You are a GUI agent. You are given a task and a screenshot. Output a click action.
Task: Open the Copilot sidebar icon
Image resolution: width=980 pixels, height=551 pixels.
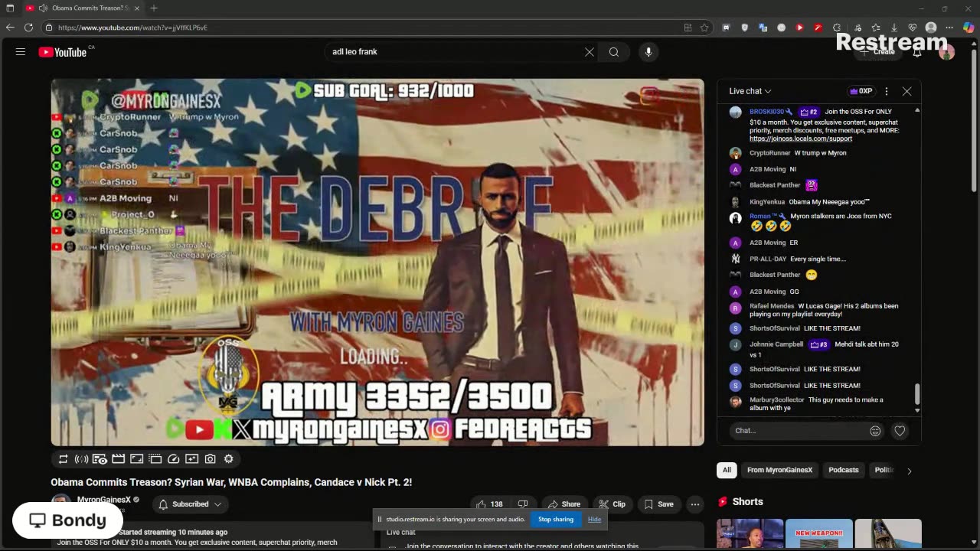(969, 28)
